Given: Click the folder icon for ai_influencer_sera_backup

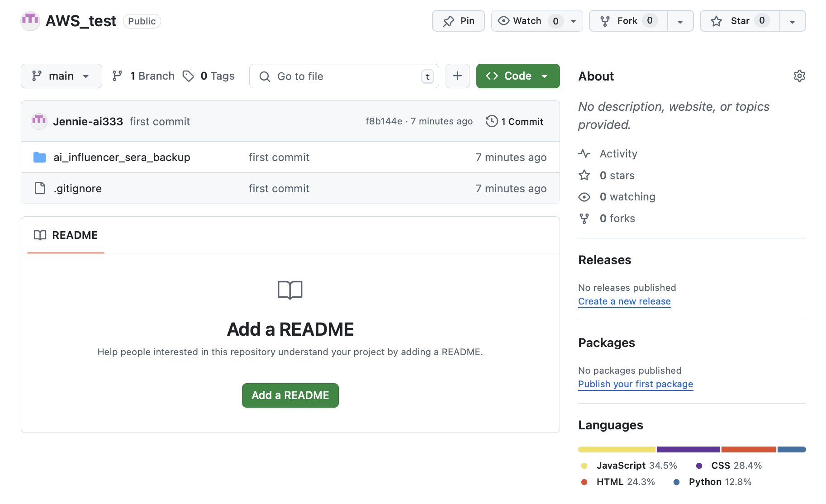Looking at the screenshot, I should click(x=40, y=157).
